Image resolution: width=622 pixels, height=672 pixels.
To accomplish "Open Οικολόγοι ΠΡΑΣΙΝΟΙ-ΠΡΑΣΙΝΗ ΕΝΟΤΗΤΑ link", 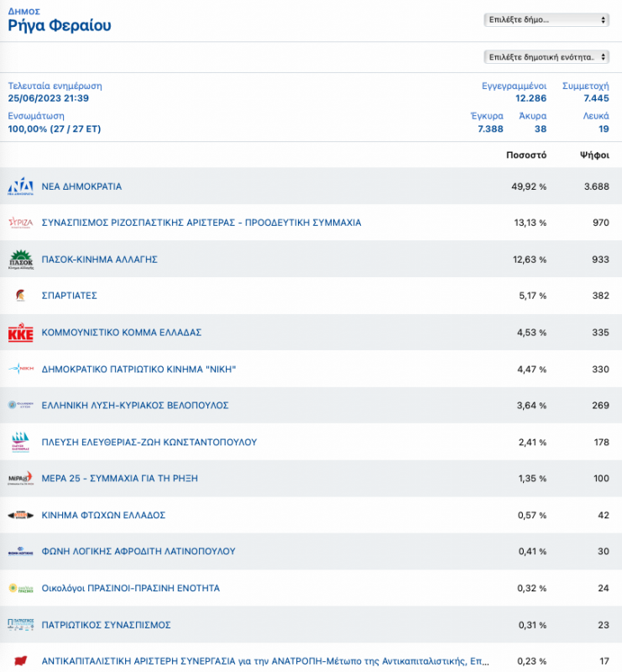I will (131, 588).
